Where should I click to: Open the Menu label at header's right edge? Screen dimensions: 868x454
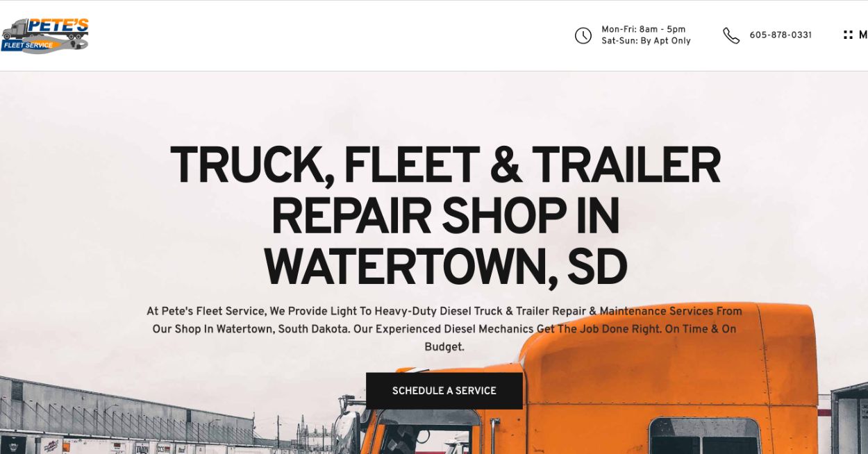point(863,35)
